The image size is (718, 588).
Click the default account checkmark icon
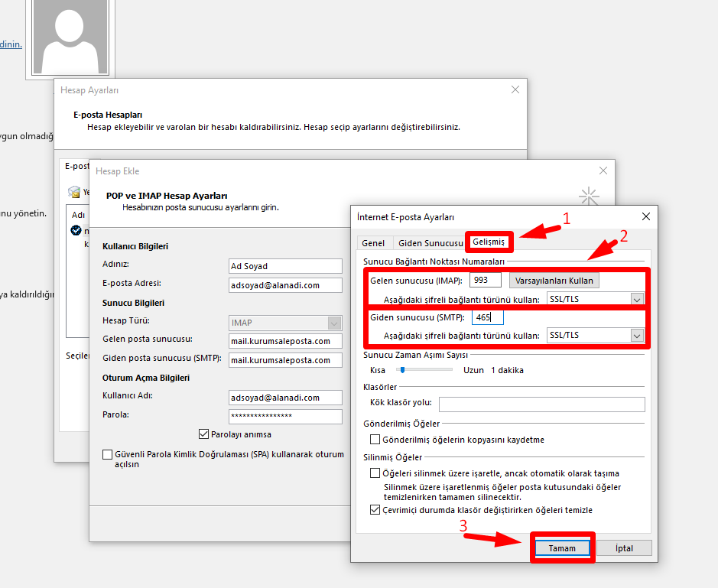[76, 230]
